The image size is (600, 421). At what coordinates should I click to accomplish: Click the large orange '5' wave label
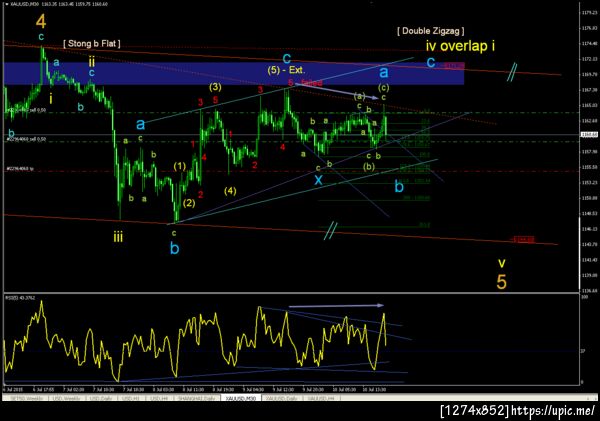click(x=501, y=282)
